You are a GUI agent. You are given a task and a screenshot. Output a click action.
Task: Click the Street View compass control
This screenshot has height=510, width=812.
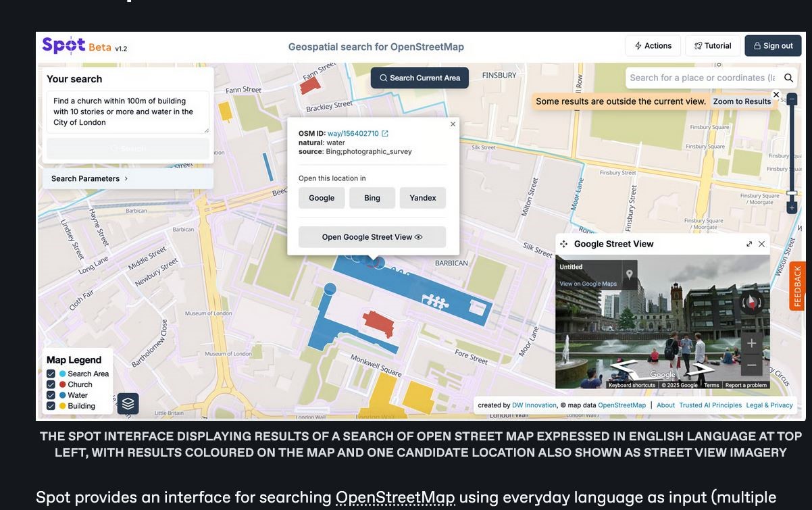(751, 302)
